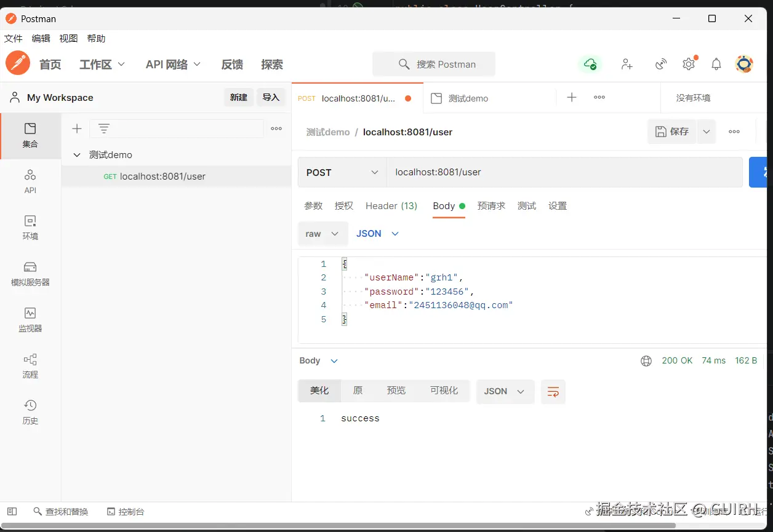Screen dimensions: 773x532
Task: Open the 流程 flows sidebar panel
Action: (30, 366)
